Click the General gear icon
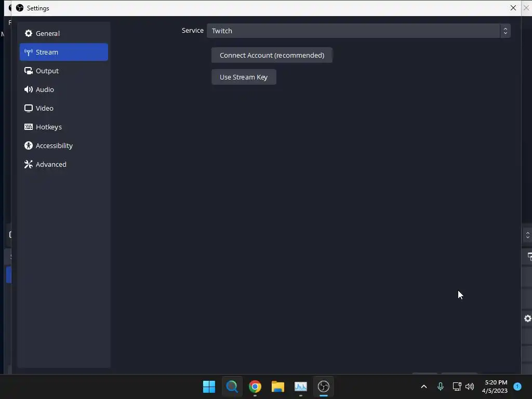Image resolution: width=532 pixels, height=399 pixels. point(29,33)
